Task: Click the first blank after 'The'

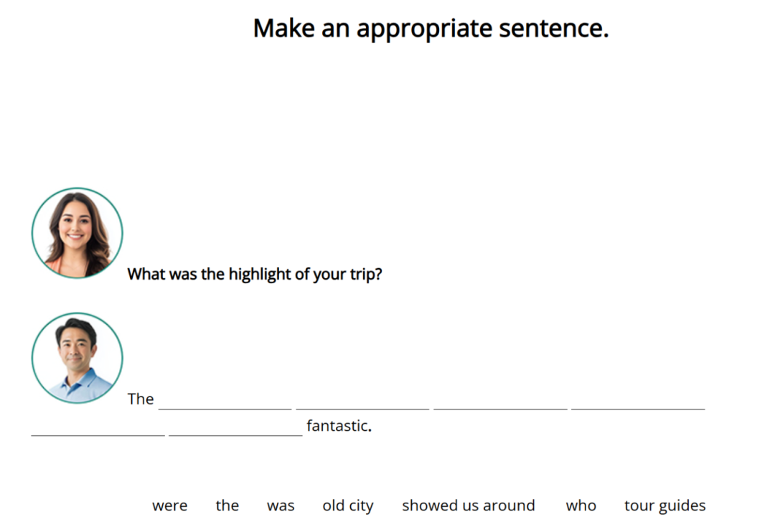Action: (x=225, y=401)
